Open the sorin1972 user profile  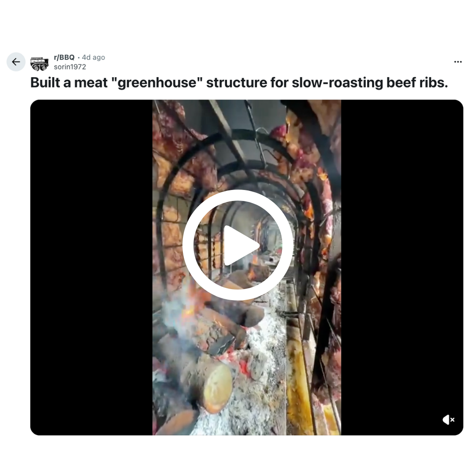pyautogui.click(x=70, y=67)
